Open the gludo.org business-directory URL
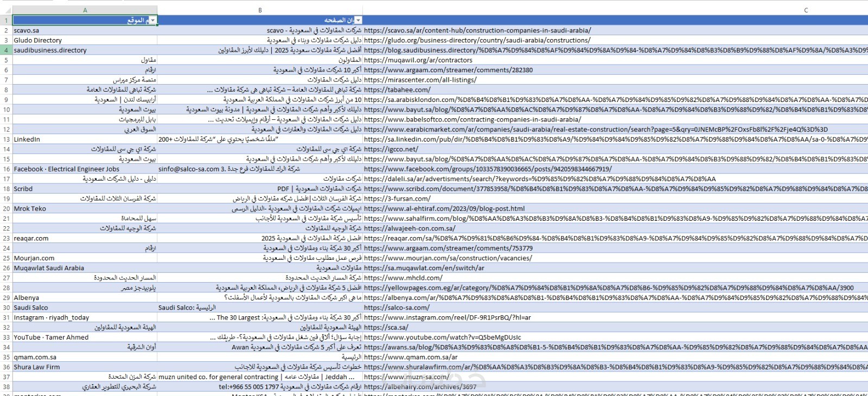Image resolution: width=868 pixels, height=396 pixels. [477, 41]
